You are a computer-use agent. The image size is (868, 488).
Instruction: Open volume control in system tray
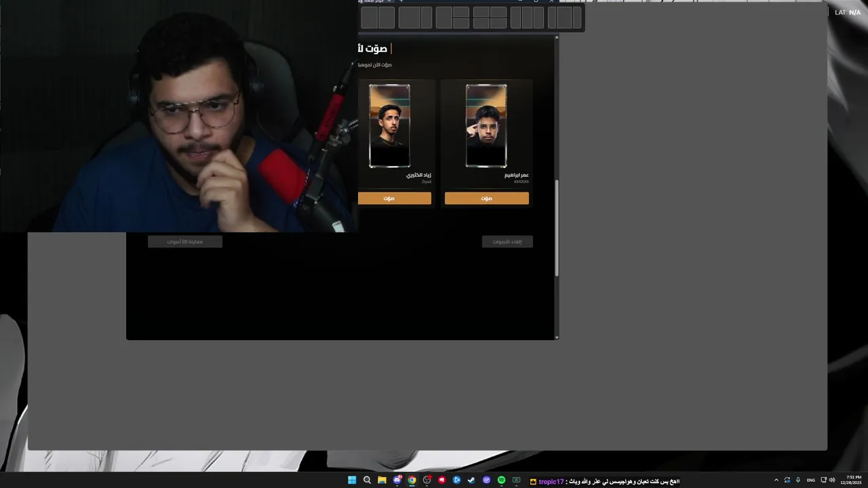832,481
